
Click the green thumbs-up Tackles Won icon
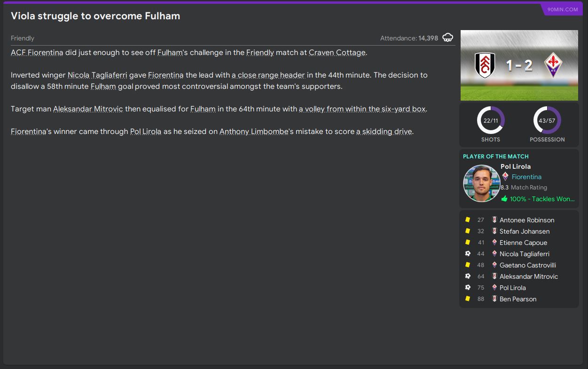click(x=504, y=199)
